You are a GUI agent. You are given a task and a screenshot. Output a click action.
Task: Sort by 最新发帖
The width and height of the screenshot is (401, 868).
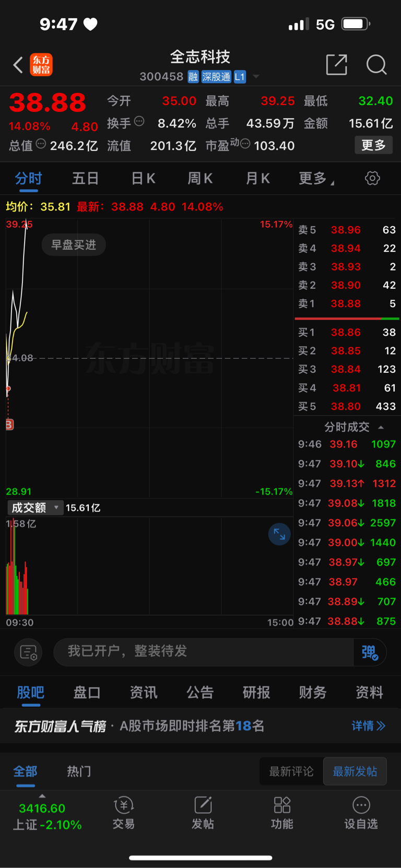(355, 771)
